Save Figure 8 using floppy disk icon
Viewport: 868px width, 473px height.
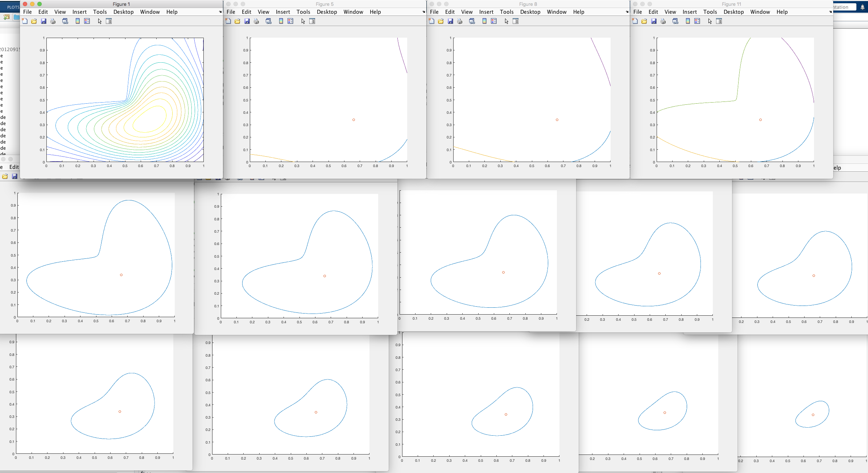point(450,21)
